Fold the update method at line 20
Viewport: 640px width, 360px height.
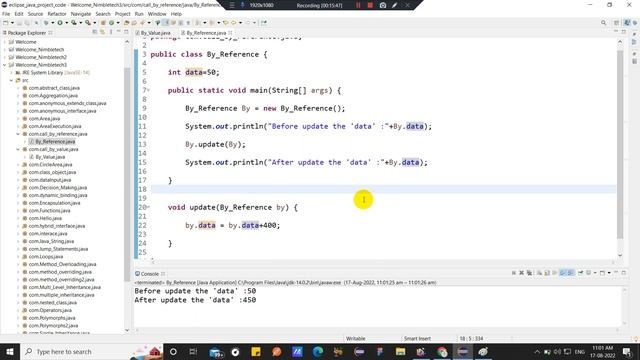click(149, 207)
